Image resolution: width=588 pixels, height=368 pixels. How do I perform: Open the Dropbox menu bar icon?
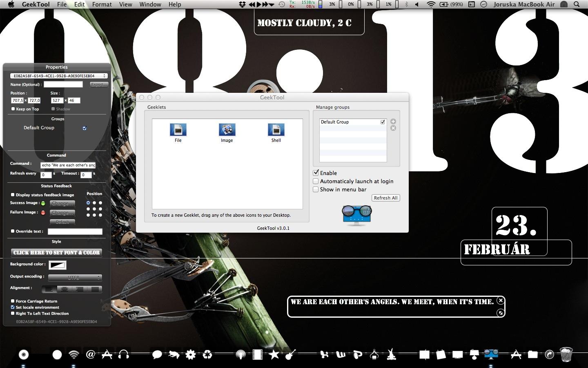(242, 4)
